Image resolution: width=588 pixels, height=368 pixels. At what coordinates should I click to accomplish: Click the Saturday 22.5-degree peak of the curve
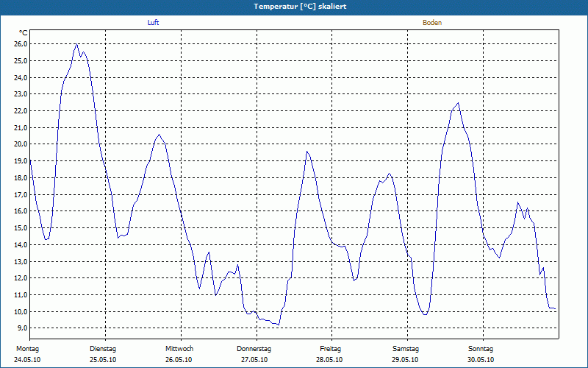(458, 103)
